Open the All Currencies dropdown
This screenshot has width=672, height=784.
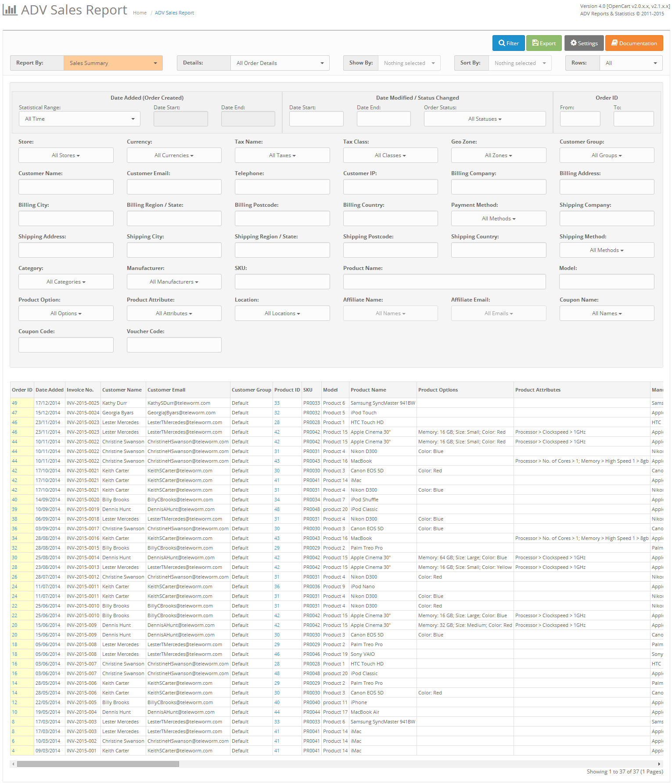(174, 155)
